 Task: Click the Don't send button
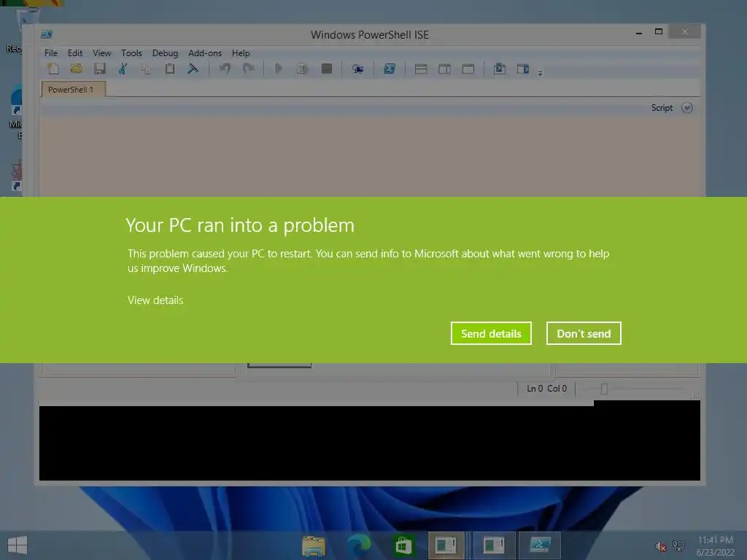584,333
